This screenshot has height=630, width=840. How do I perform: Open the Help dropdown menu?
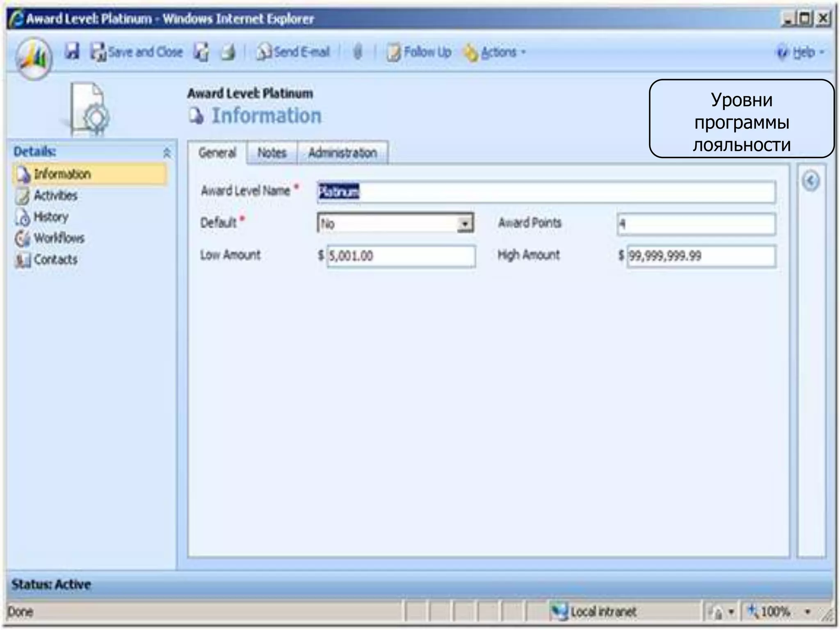click(801, 52)
